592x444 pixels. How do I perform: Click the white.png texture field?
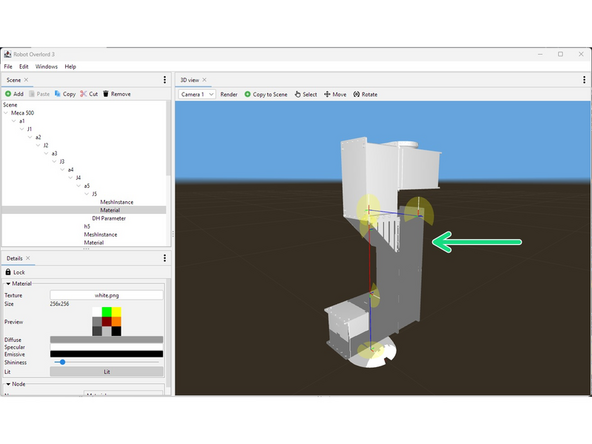pos(106,295)
